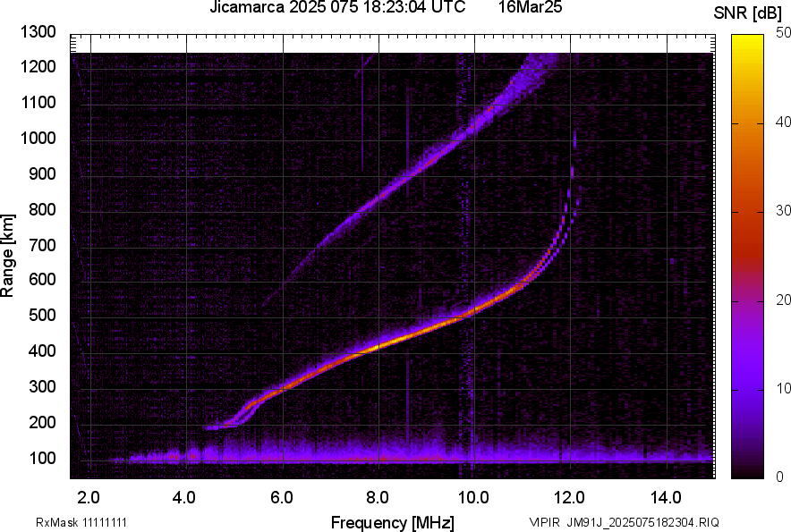Click the date label '16Mar25'

(531, 7)
